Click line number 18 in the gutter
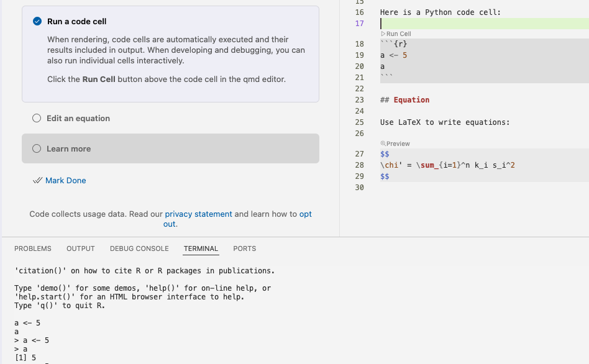Image resolution: width=589 pixels, height=364 pixels. pos(359,44)
